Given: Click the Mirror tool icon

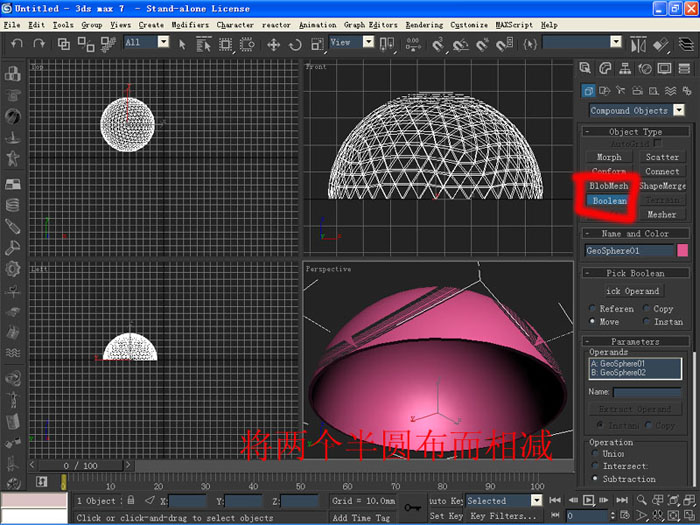Looking at the screenshot, I should [x=638, y=44].
